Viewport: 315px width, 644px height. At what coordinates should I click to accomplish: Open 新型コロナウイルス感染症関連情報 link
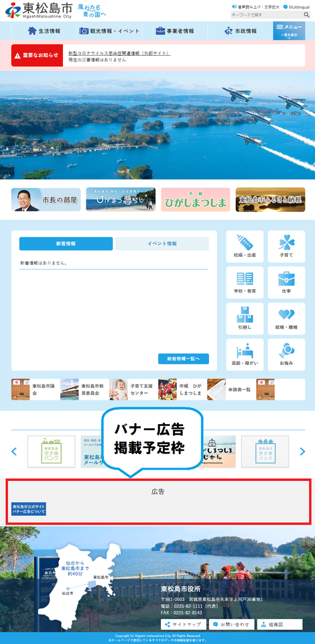coord(119,54)
